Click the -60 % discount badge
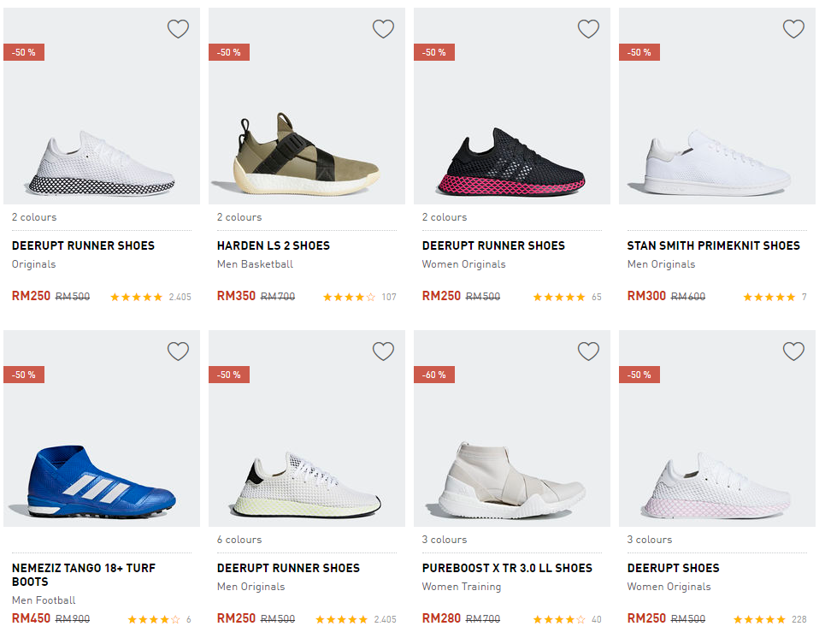The height and width of the screenshot is (644, 825). click(434, 375)
